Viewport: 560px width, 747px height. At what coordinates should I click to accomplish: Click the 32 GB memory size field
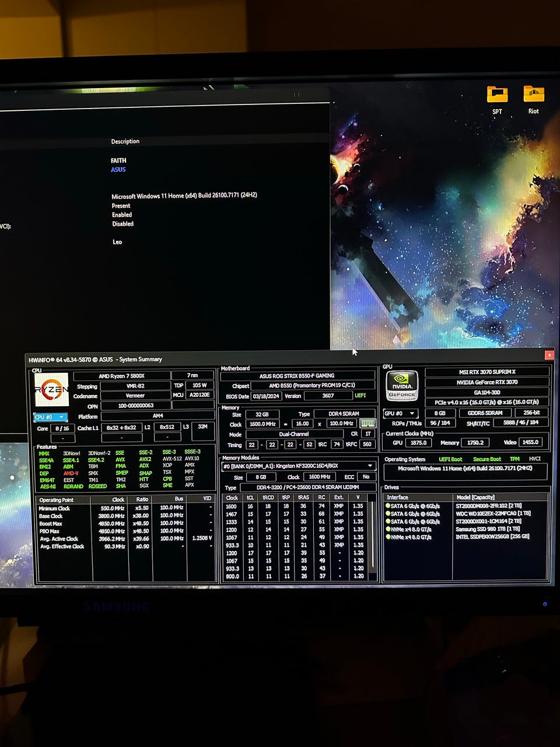coord(262,414)
